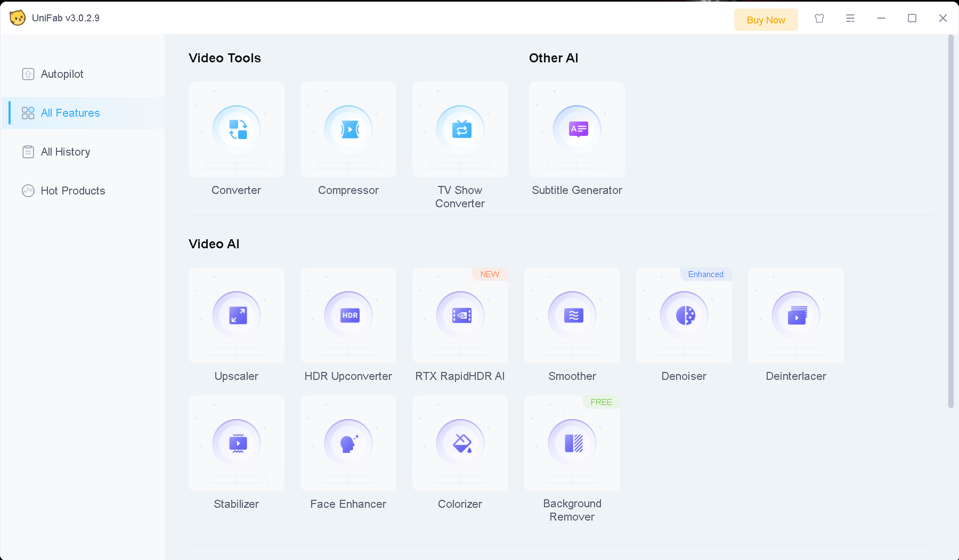Click the All Features grid icon
959x560 pixels.
tap(28, 113)
